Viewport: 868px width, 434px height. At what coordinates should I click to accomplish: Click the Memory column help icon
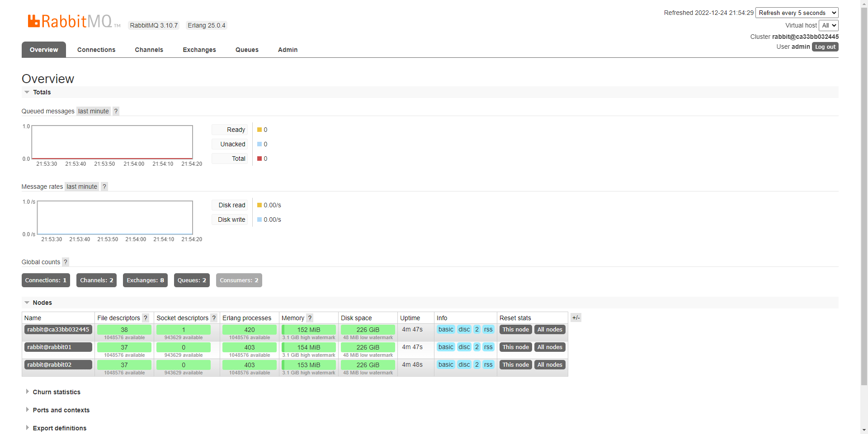[310, 318]
